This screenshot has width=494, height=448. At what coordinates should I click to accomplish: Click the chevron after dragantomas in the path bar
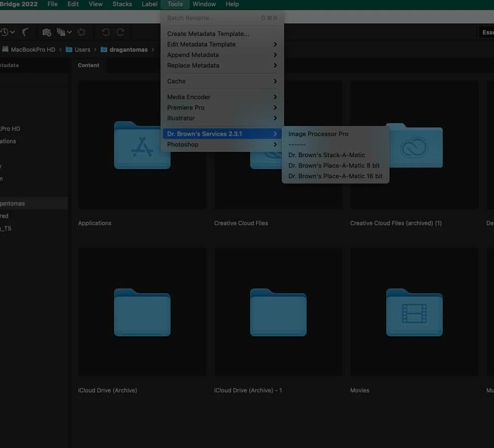tap(153, 49)
